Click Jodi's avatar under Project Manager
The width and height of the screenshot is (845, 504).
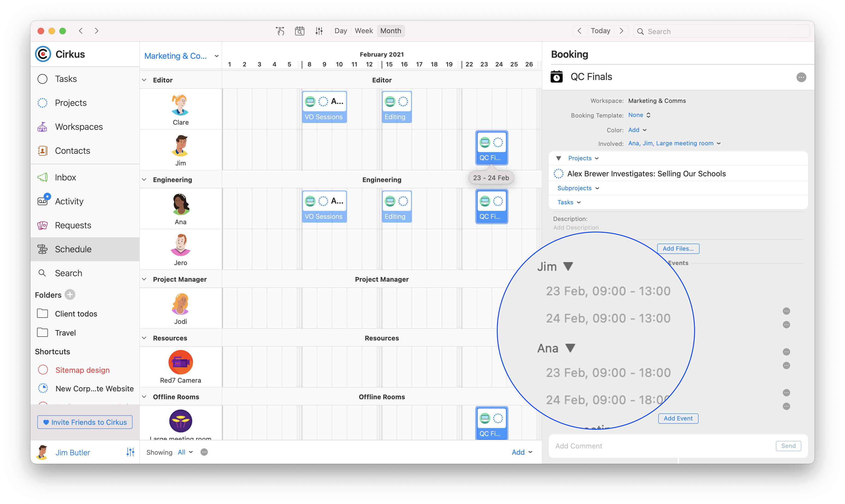tap(180, 304)
